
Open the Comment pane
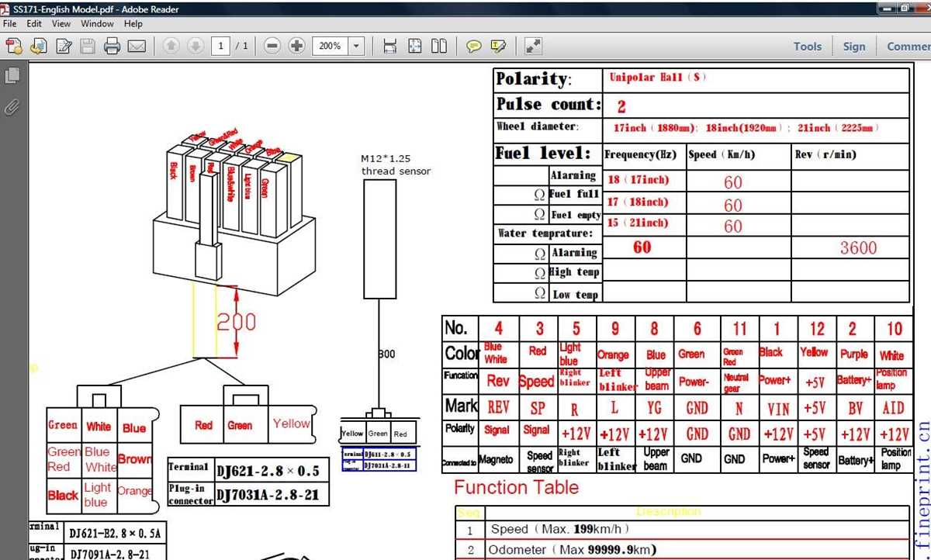point(907,47)
